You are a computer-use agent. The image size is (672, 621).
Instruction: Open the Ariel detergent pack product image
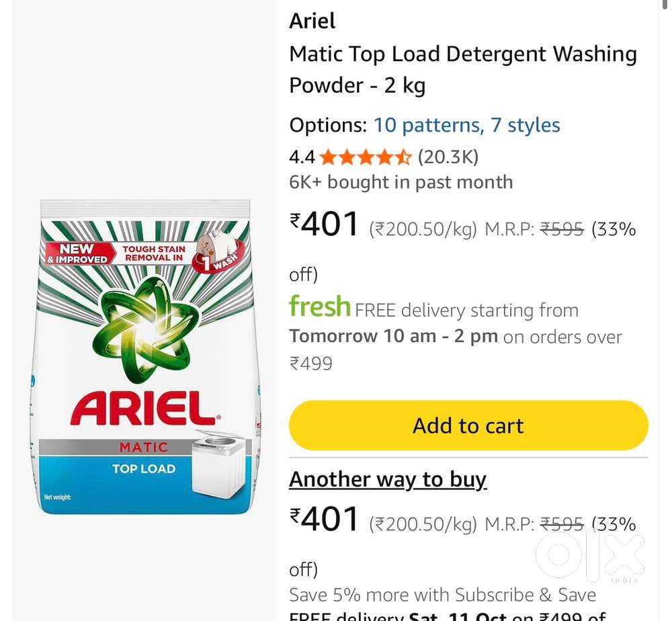(x=144, y=356)
